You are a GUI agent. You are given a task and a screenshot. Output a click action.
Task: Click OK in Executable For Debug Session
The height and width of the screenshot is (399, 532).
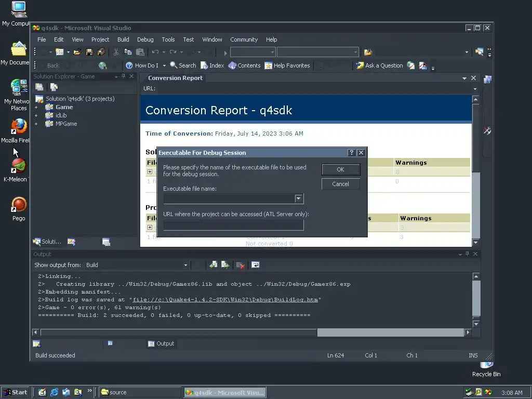(x=341, y=169)
